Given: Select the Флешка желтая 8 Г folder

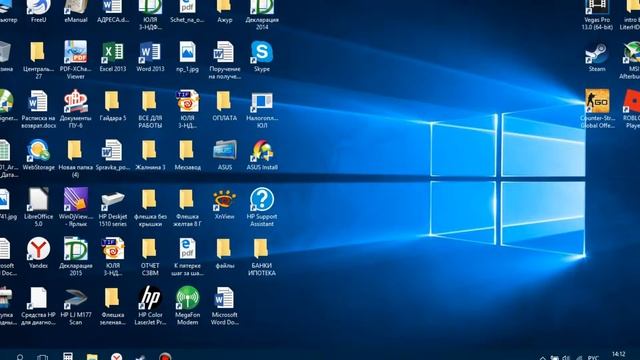Looking at the screenshot, I should (x=187, y=207).
